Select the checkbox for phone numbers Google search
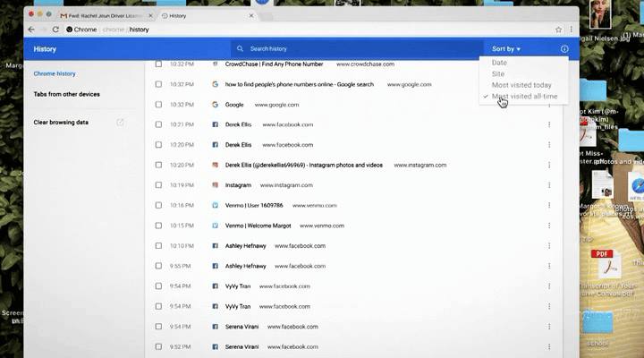This screenshot has width=644, height=358. coord(158,84)
